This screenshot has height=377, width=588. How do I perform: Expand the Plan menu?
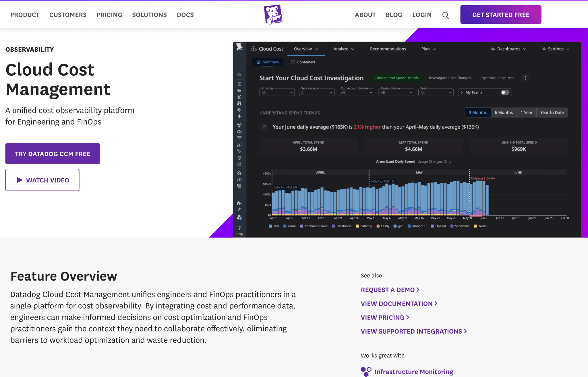pyautogui.click(x=428, y=49)
